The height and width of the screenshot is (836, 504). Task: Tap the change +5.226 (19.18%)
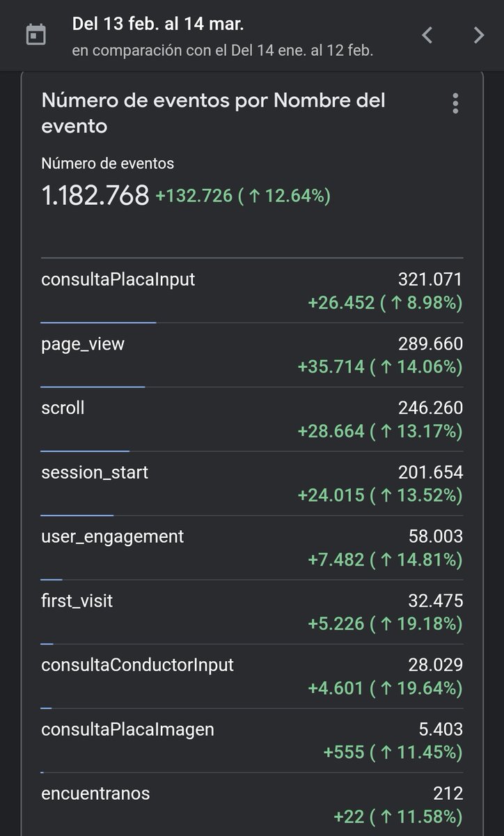385,624
